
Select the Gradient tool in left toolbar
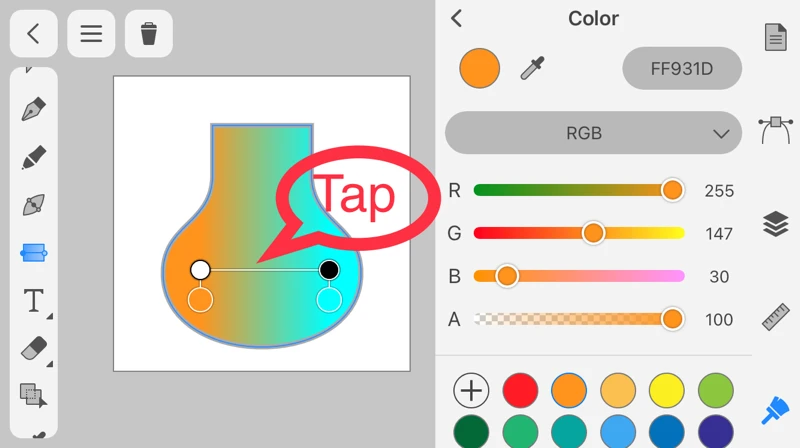pyautogui.click(x=34, y=253)
